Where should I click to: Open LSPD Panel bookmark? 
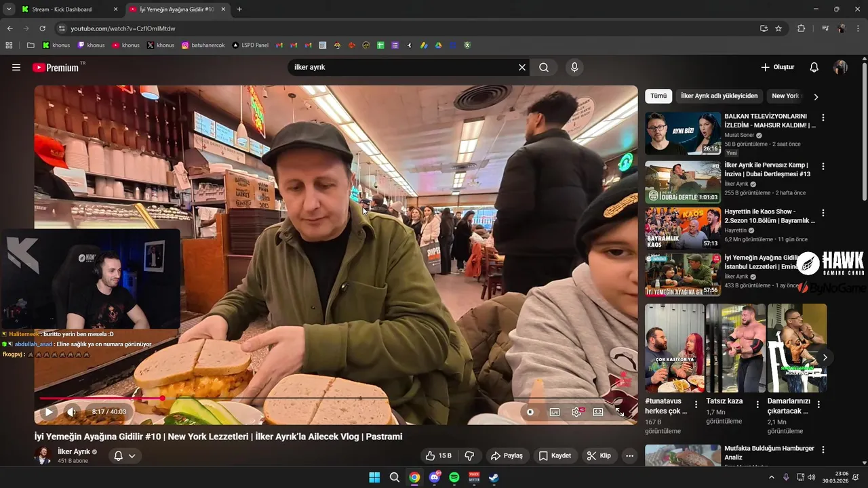pos(250,45)
